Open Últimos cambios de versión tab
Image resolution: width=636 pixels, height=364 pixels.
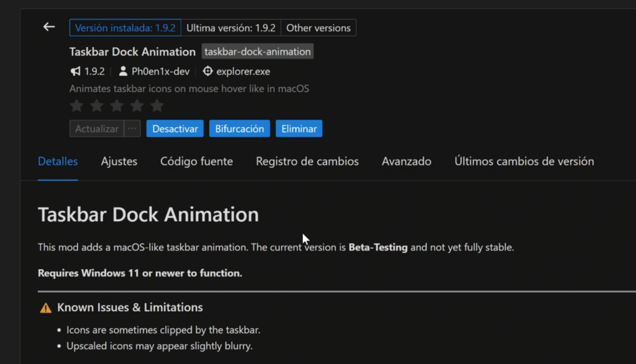[524, 162]
